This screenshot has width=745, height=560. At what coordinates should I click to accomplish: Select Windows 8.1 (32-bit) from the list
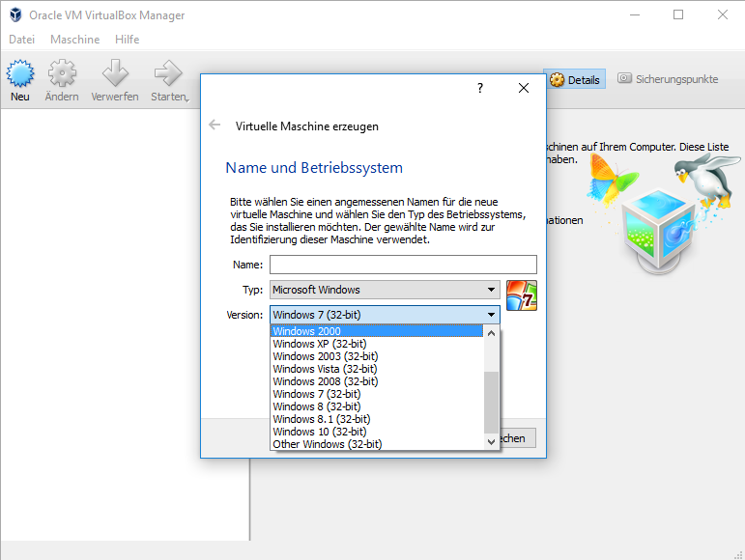(x=377, y=419)
